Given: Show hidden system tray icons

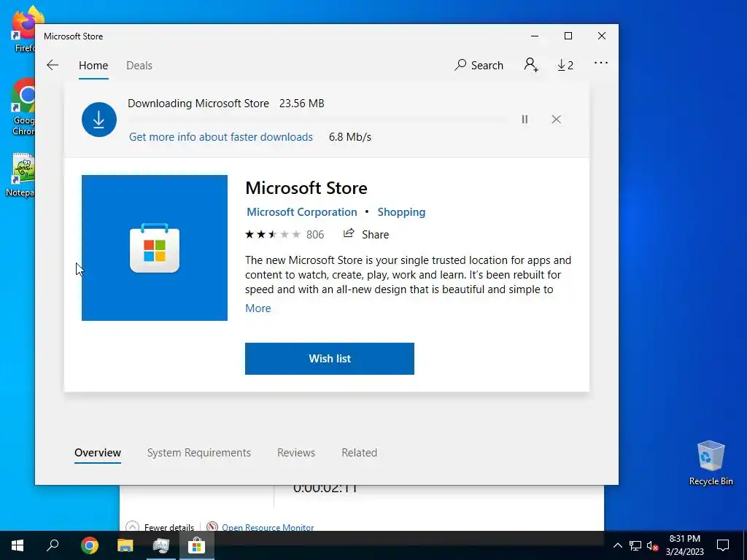Looking at the screenshot, I should (x=617, y=545).
